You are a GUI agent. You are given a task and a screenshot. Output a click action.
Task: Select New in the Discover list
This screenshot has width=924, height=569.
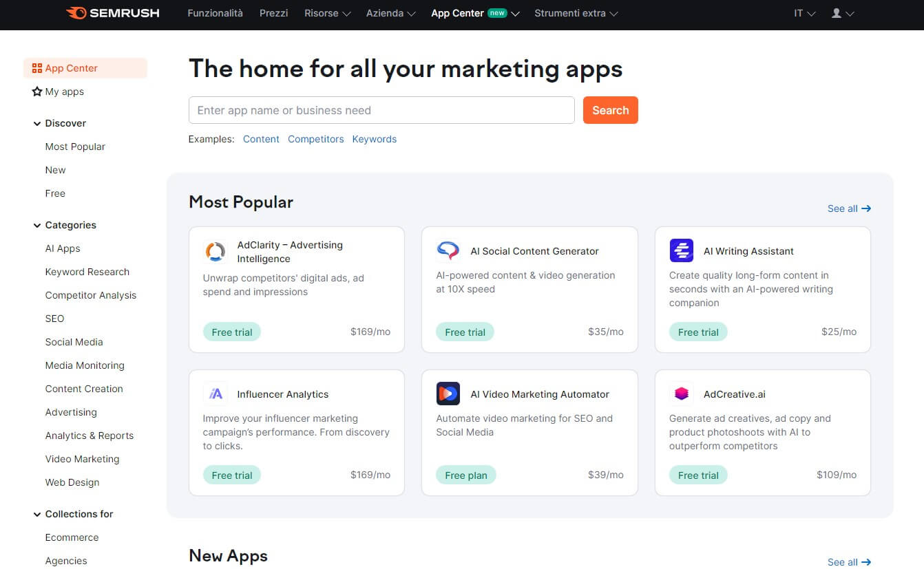(x=55, y=170)
